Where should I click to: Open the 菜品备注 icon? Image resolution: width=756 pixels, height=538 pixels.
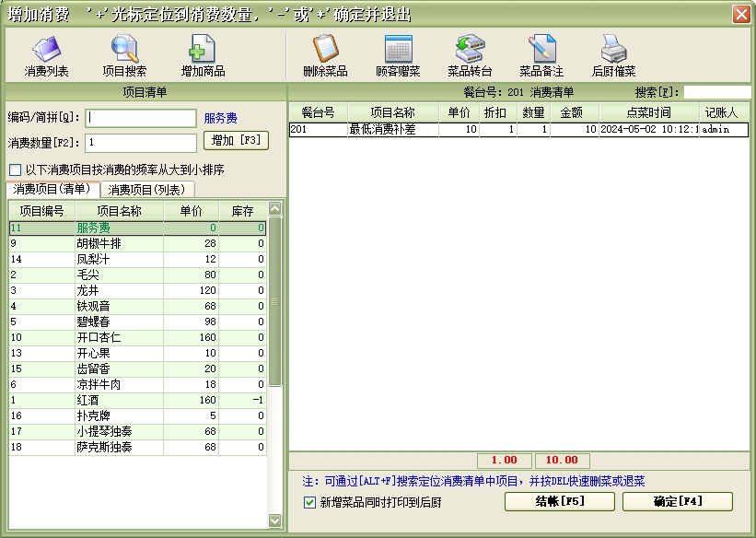point(541,49)
